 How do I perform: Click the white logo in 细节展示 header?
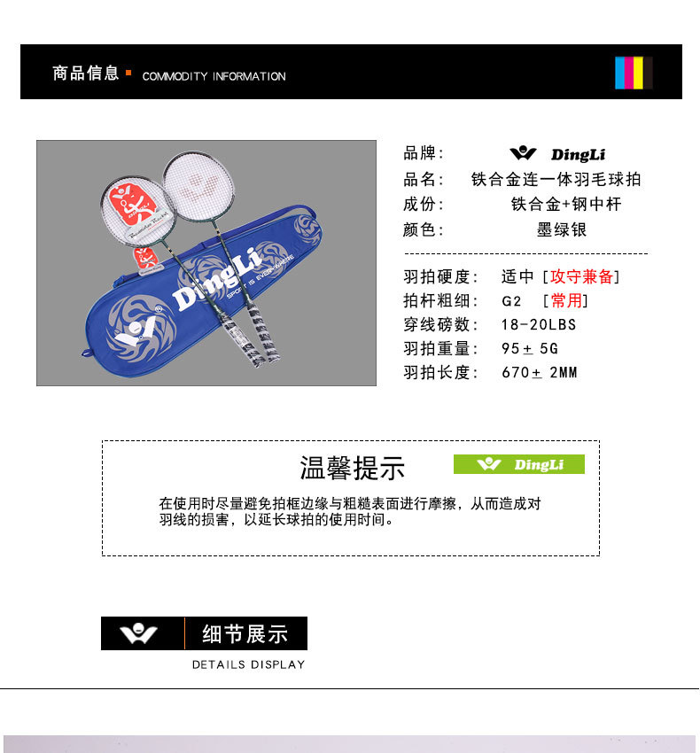138,633
